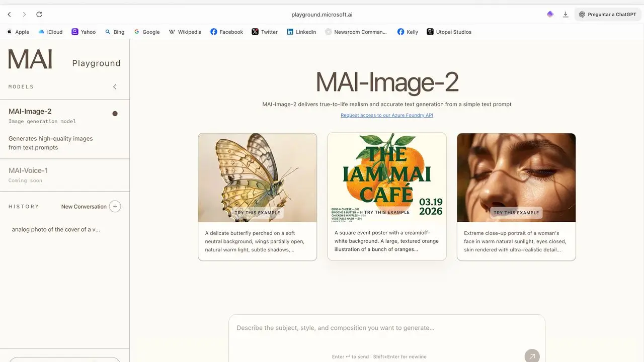Click the HISTORY section label
The height and width of the screenshot is (362, 644).
coord(24,207)
